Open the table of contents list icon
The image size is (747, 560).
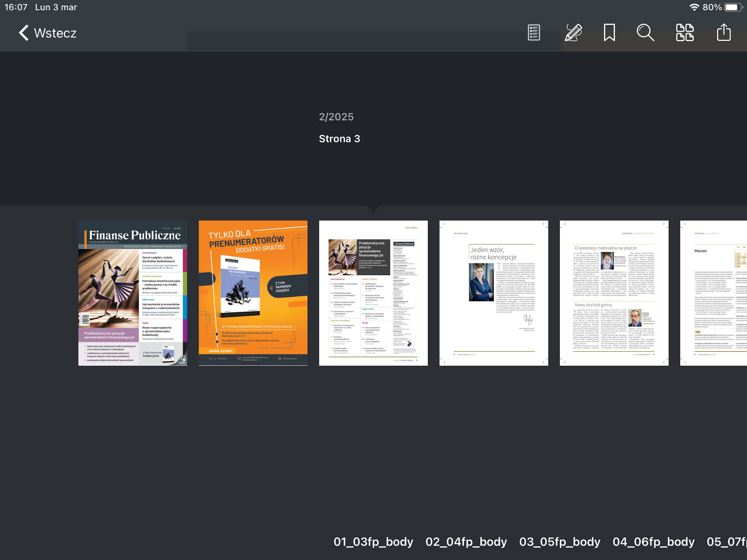534,33
